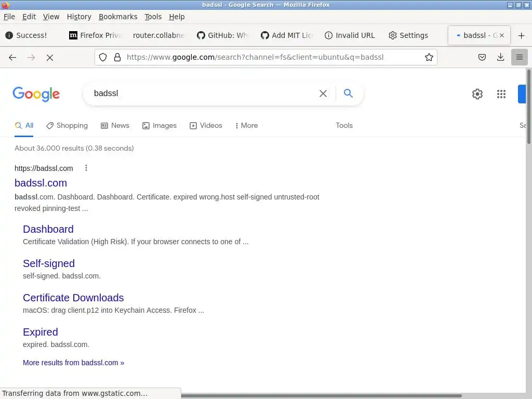This screenshot has height=399, width=532.
Task: Stop loading the page
Action: [50, 57]
